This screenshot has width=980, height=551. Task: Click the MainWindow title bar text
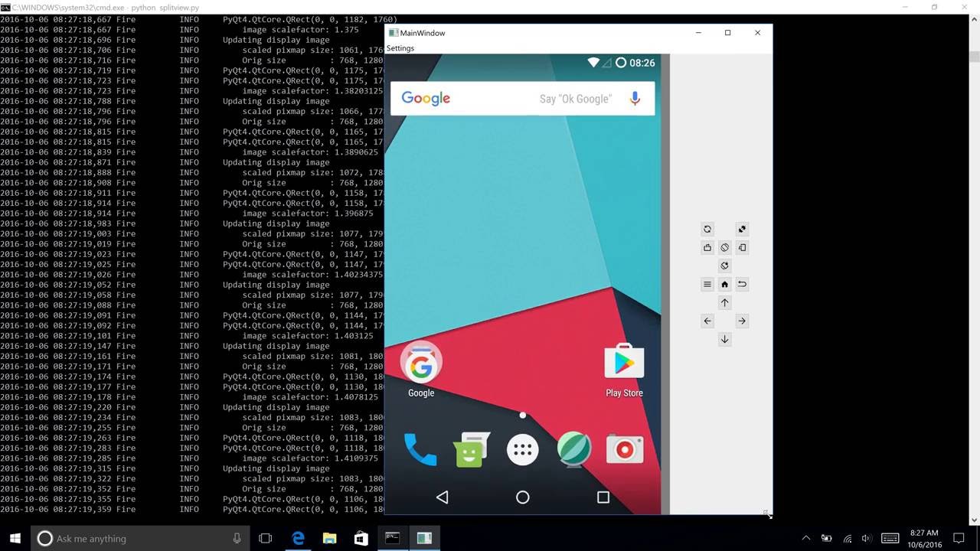click(423, 33)
